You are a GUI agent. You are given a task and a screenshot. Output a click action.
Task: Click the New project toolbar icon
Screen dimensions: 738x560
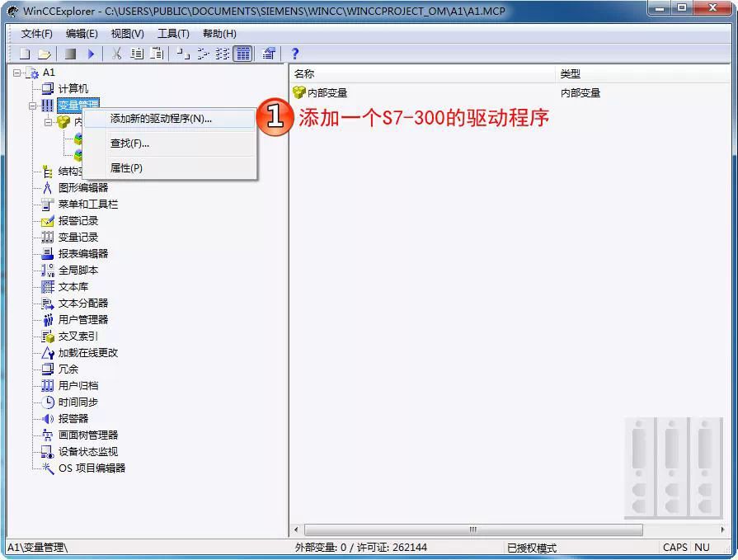25,54
